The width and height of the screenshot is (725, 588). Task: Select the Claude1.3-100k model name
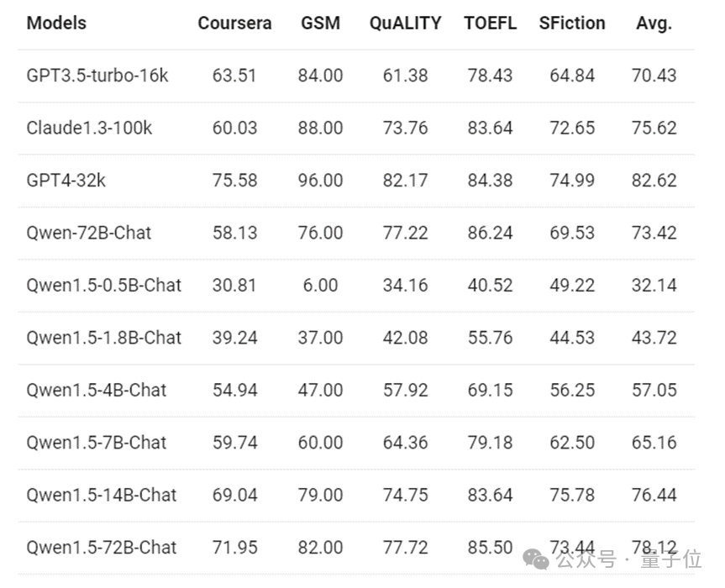click(x=89, y=128)
